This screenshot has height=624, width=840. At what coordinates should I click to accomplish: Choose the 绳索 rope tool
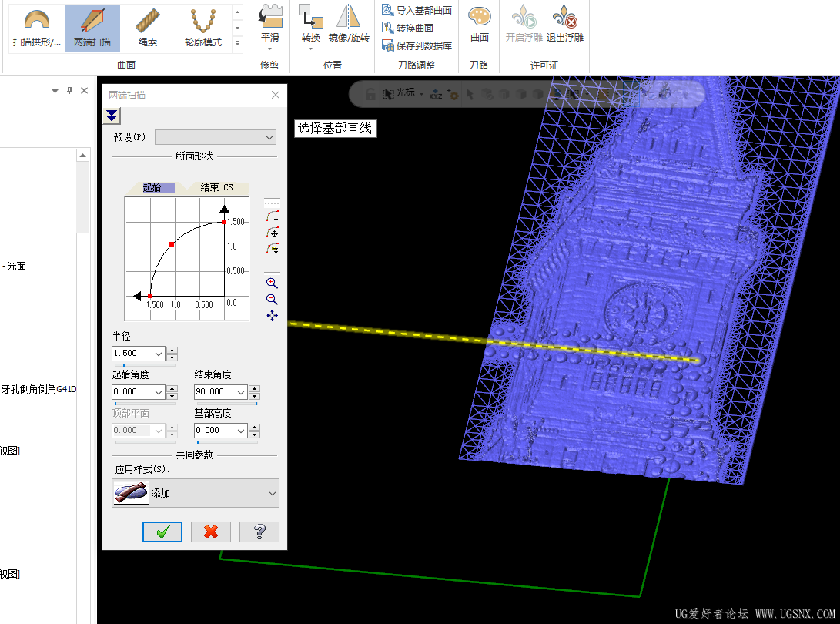(147, 29)
